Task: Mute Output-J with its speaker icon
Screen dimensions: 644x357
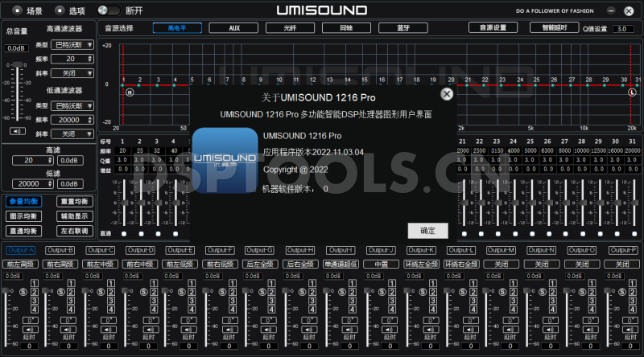Action: tap(390, 330)
